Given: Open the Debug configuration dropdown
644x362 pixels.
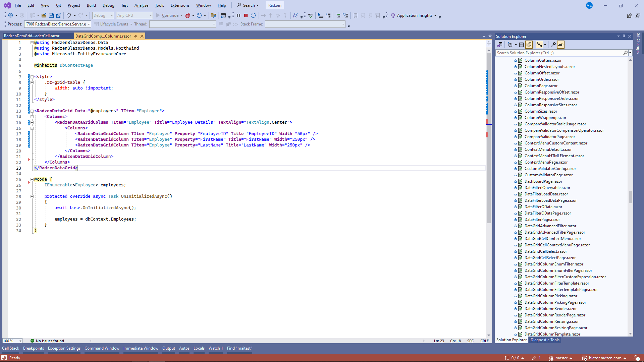Looking at the screenshot, I should click(x=103, y=15).
